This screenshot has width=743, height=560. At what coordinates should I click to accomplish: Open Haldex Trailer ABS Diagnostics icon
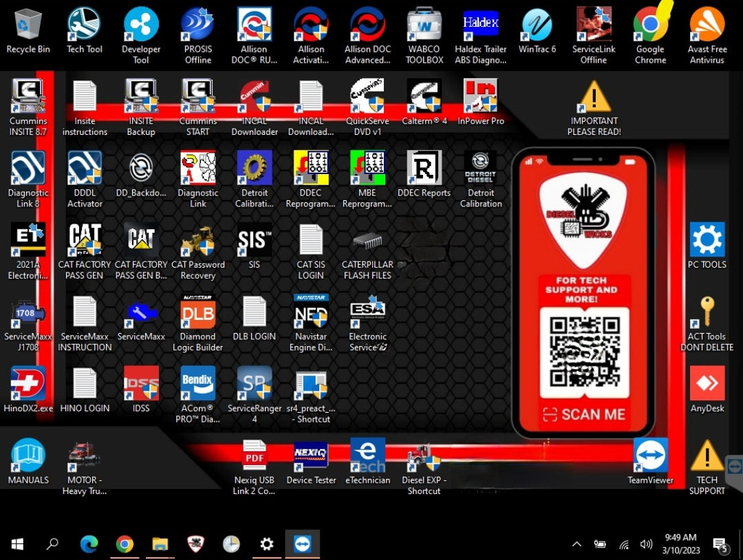coord(481,25)
